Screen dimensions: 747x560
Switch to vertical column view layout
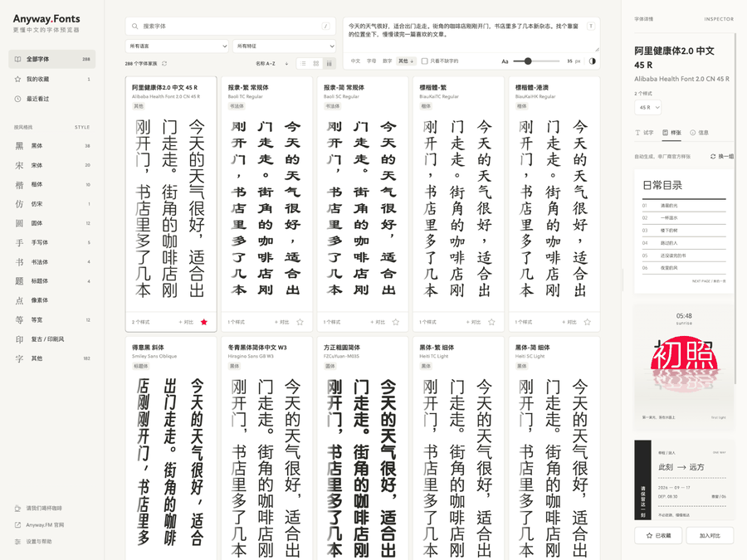(x=329, y=63)
